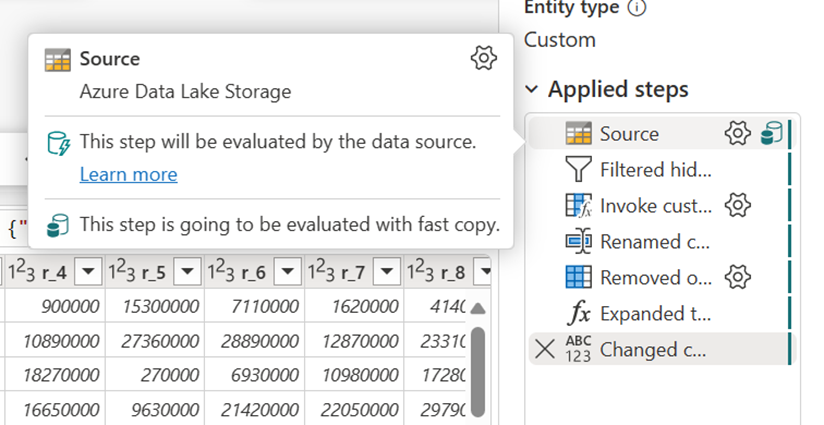This screenshot has width=824, height=425.
Task: Open filter dropdown for column r_6
Action: 287,272
